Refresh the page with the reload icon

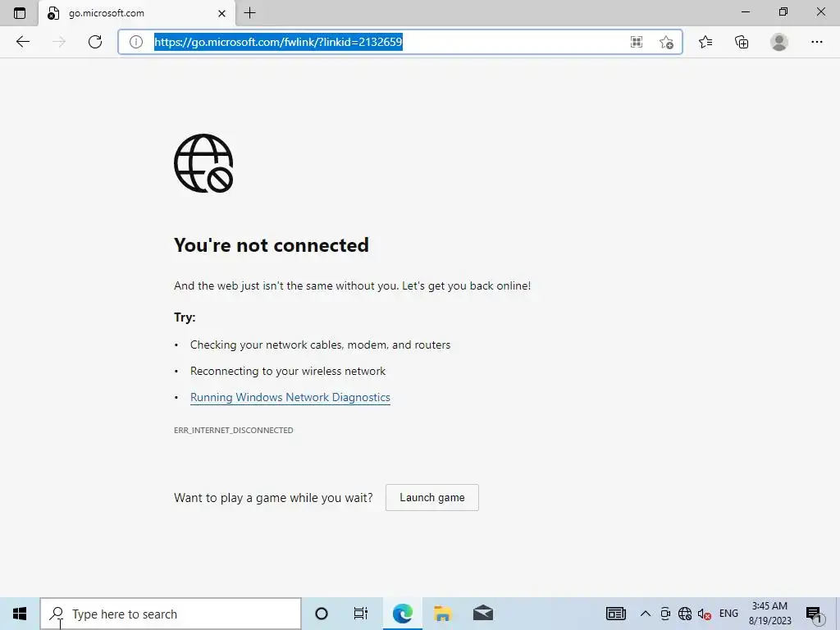(x=95, y=42)
